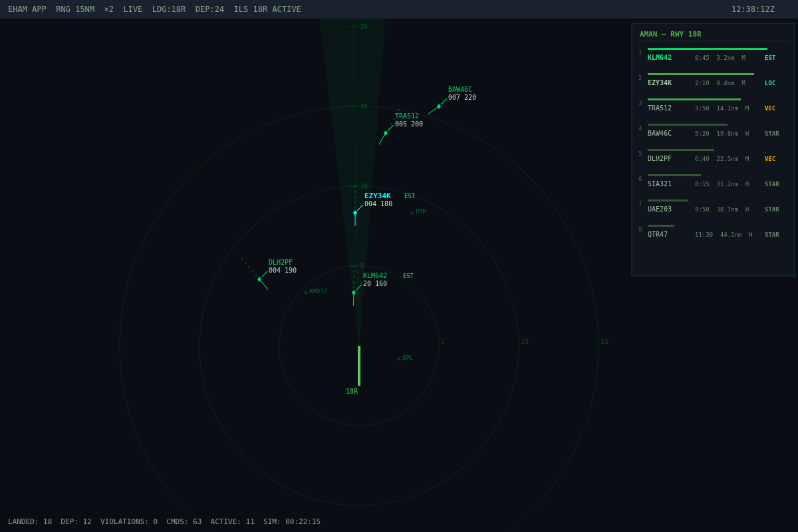Viewport: 798px width, 532px height.
Task: Click the ×2 simulation speed indicator
Action: click(109, 9)
